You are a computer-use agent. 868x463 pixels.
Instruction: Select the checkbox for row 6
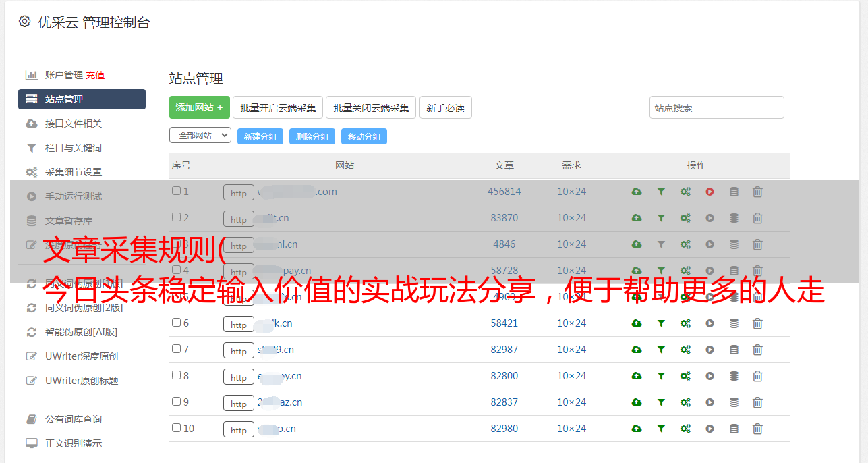pyautogui.click(x=176, y=323)
